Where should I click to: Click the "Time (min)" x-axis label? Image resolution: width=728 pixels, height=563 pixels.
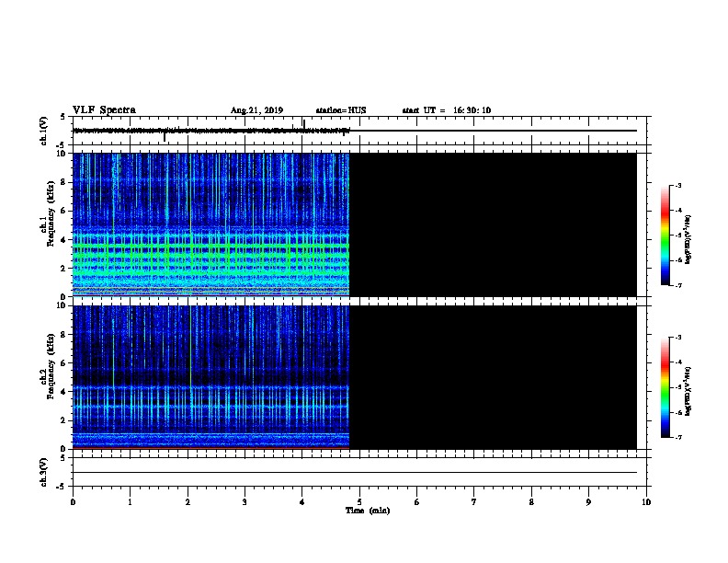368,511
